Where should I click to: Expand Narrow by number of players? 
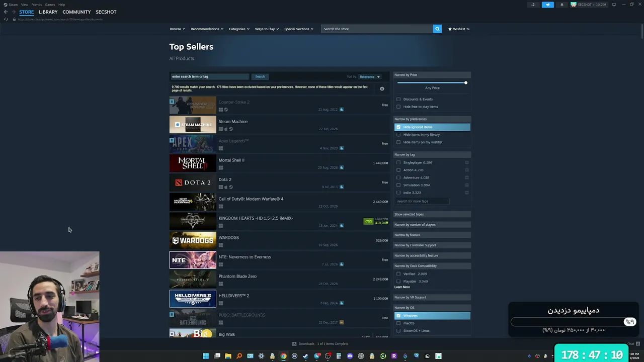coord(432,225)
